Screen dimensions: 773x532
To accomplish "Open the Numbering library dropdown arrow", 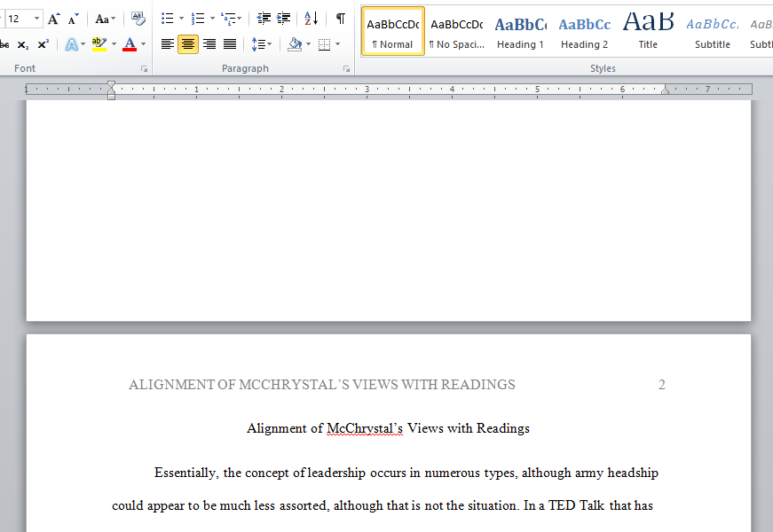I will click(x=212, y=19).
